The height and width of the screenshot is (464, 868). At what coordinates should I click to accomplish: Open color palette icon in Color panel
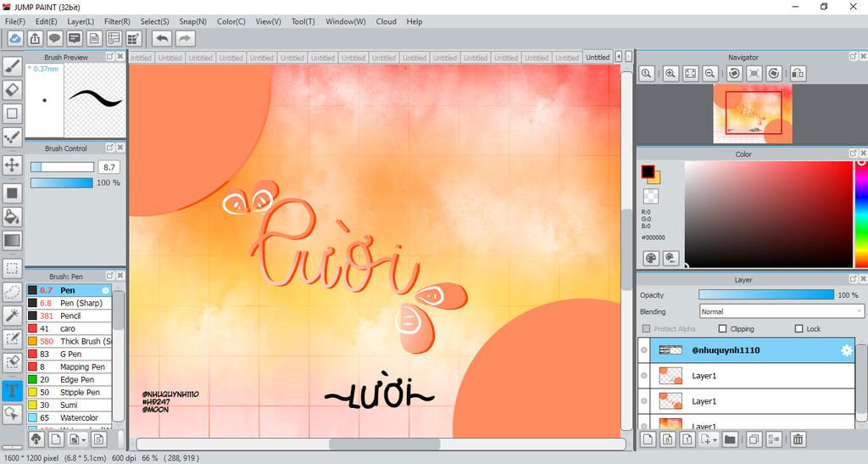651,258
